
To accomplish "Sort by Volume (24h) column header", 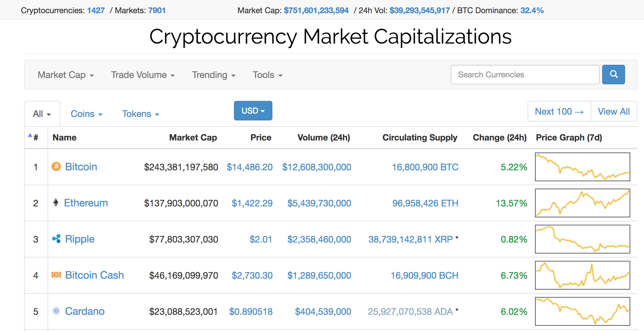I will [x=324, y=137].
